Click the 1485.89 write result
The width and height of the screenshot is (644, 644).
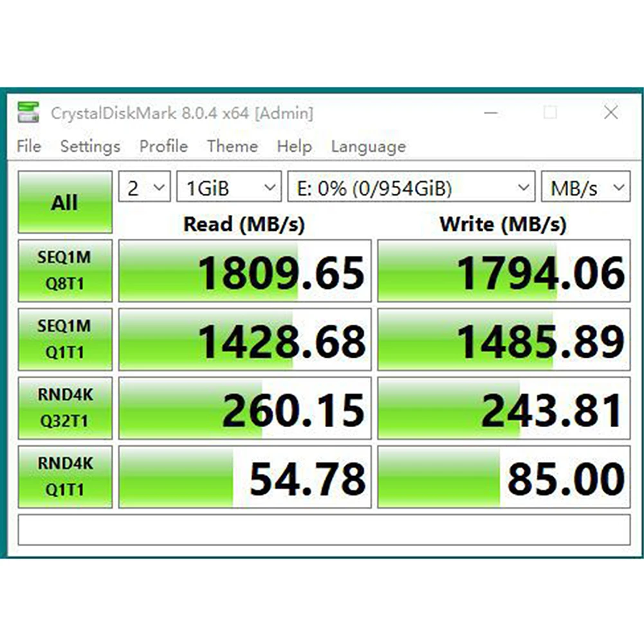[504, 339]
